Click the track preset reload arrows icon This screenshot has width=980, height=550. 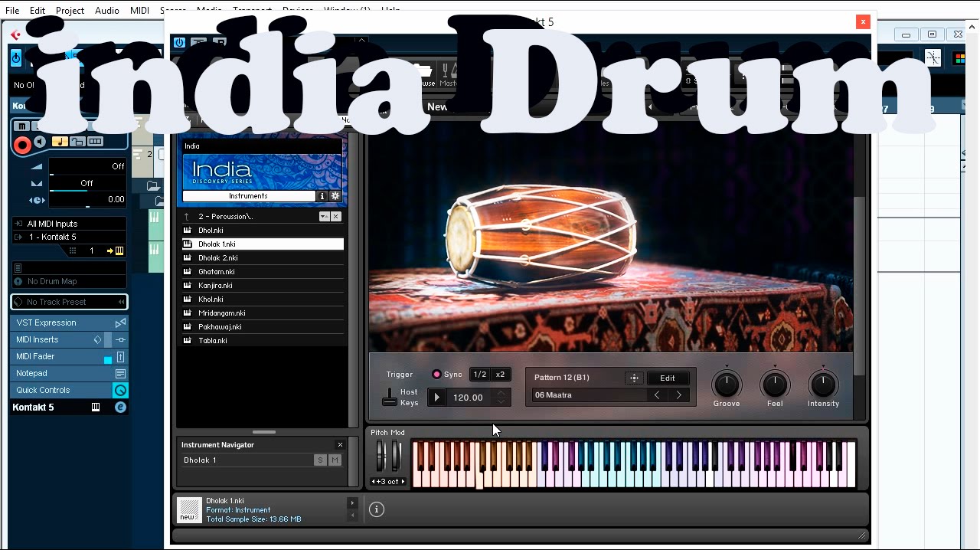(121, 302)
